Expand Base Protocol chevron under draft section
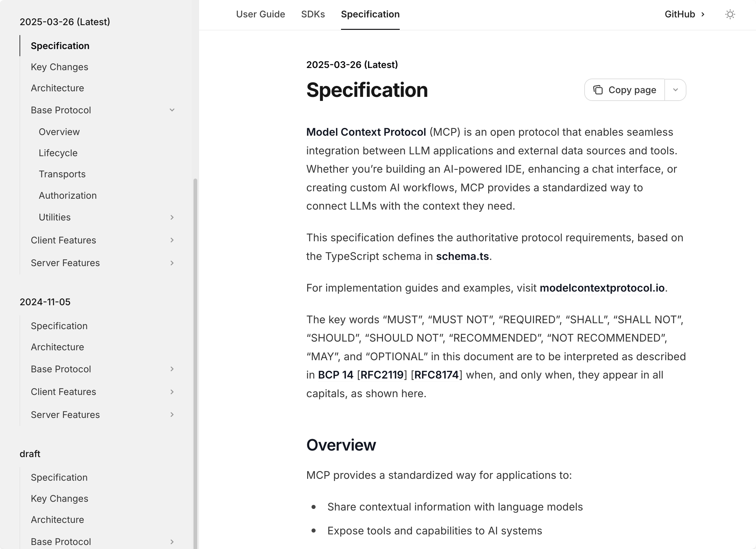 (x=172, y=542)
